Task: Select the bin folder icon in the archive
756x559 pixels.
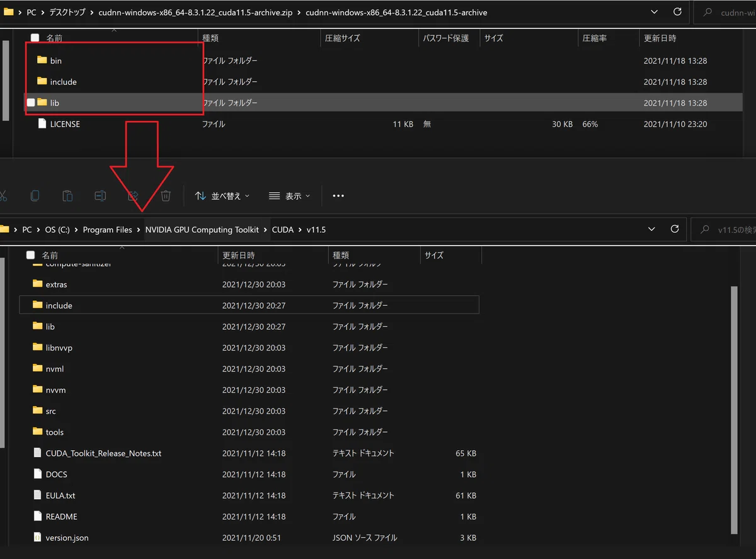Action: pos(42,60)
